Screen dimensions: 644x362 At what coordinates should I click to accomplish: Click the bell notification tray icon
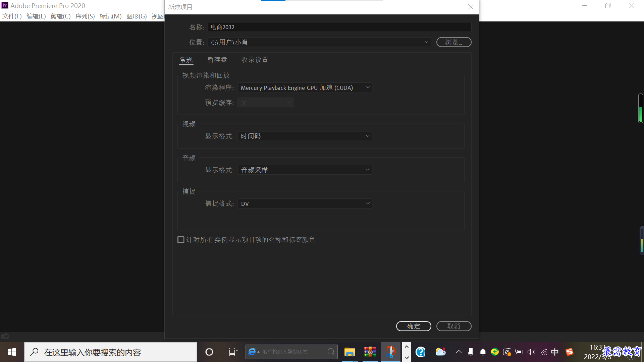click(x=483, y=352)
